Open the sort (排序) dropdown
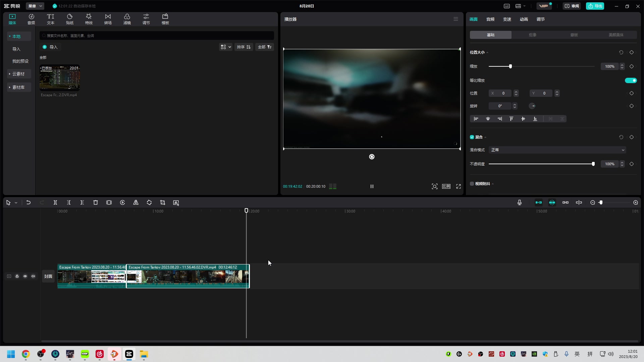644x362 pixels. 244,47
